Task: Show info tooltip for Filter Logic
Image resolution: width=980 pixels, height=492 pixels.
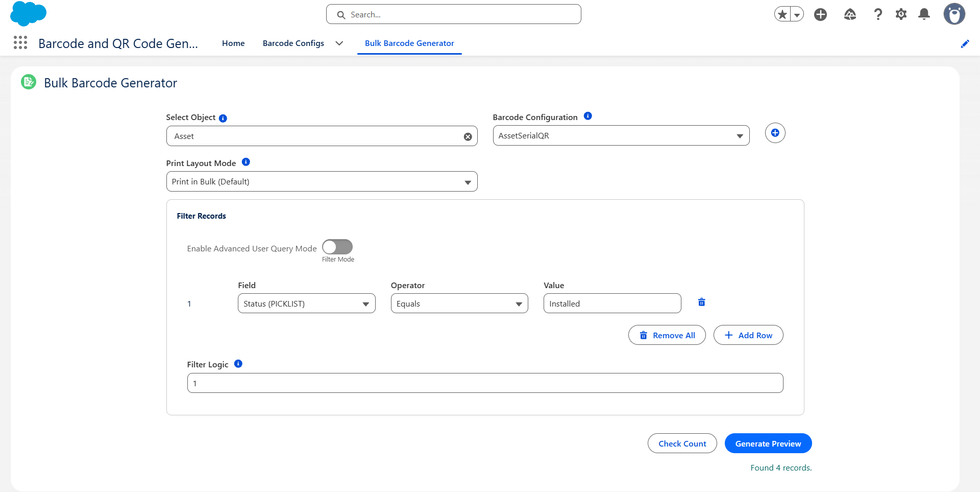Action: click(x=238, y=364)
